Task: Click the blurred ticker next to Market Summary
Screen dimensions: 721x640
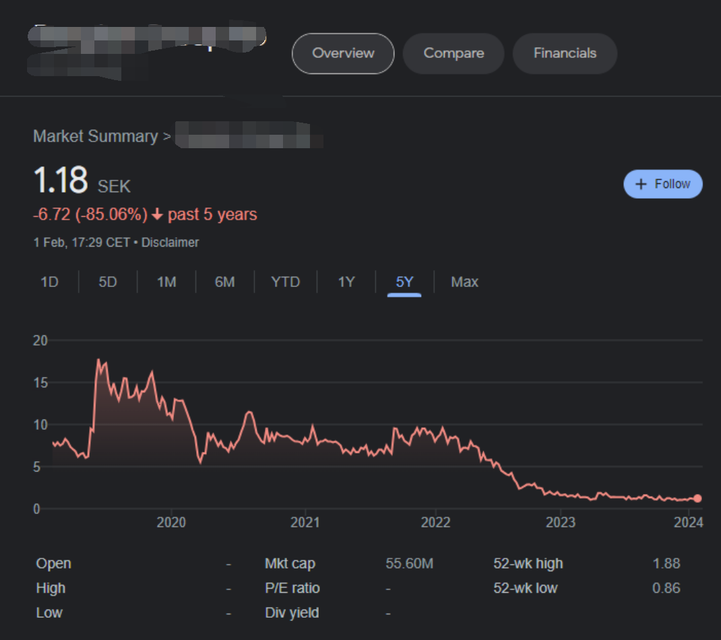Action: pyautogui.click(x=242, y=136)
